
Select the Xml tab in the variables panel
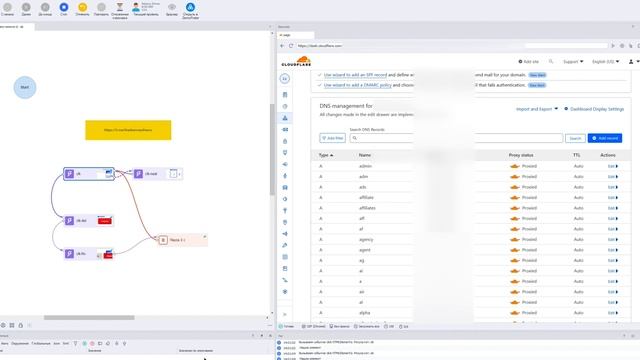pos(66,344)
